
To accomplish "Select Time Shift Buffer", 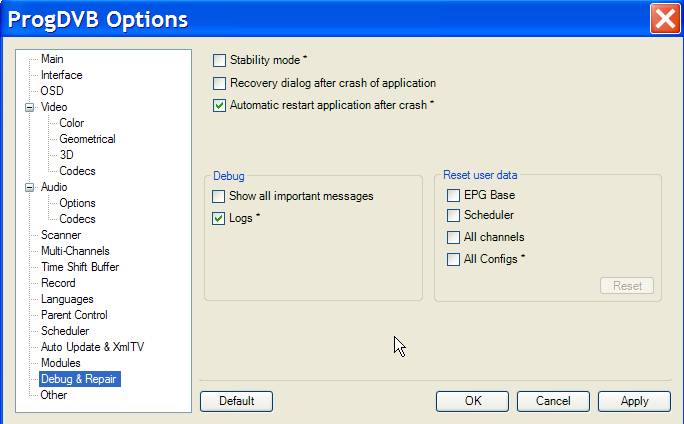I will (80, 267).
